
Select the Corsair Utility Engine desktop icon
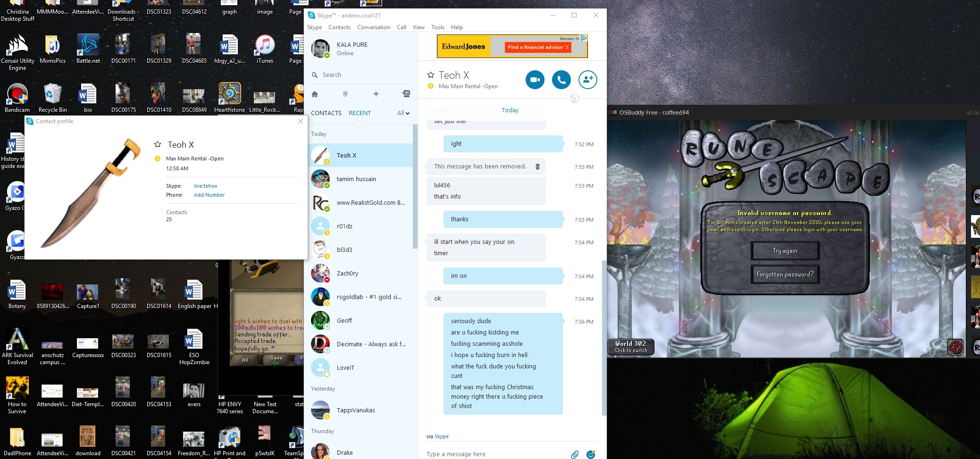(17, 52)
